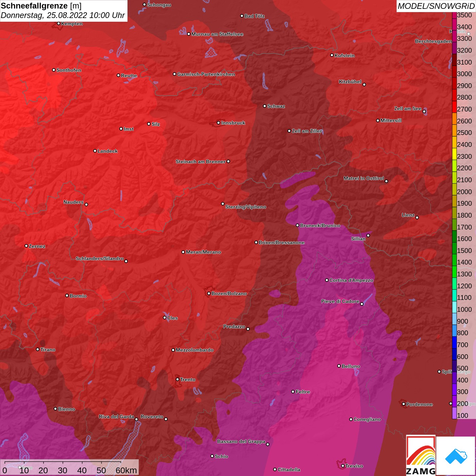Click the Cittadella label
Image resolution: width=476 pixels, height=476 pixels.
tap(289, 470)
